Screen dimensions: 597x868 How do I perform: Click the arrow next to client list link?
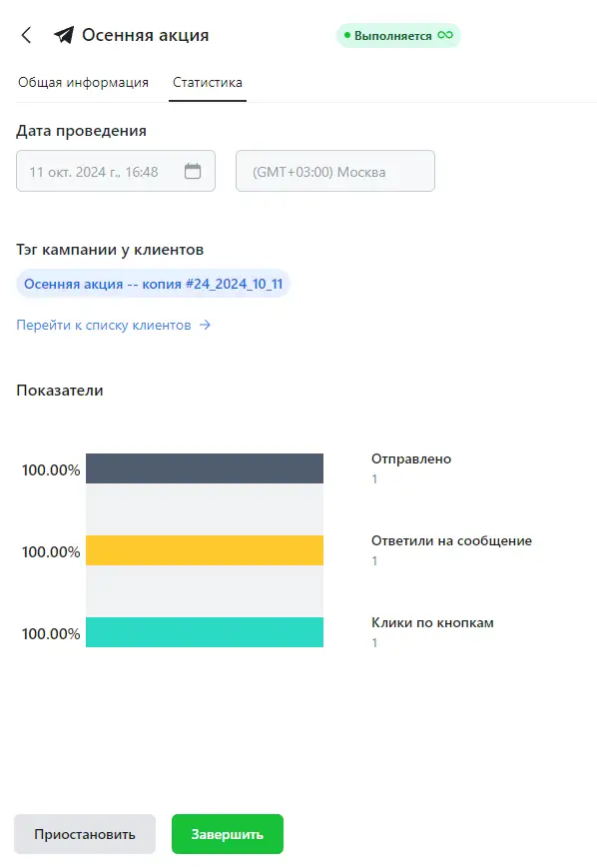[206, 325]
